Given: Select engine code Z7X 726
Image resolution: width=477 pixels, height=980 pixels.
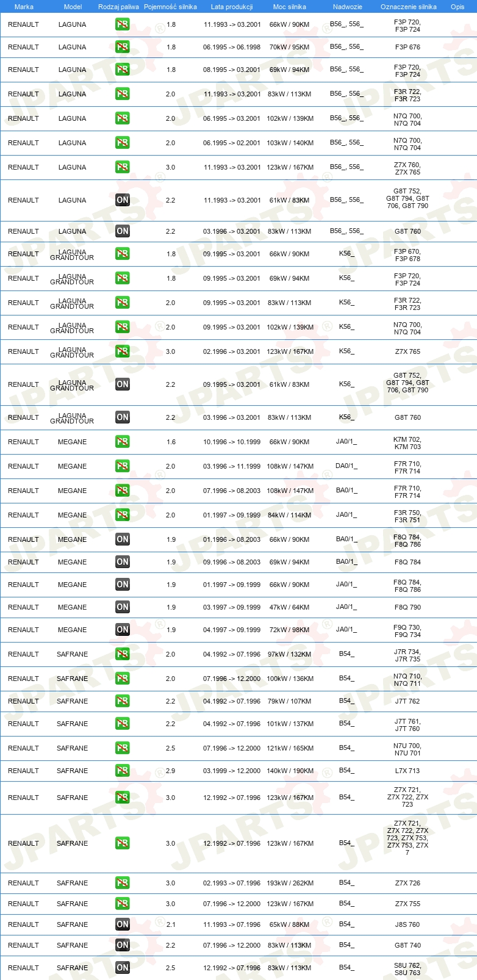Looking at the screenshot, I should [407, 883].
